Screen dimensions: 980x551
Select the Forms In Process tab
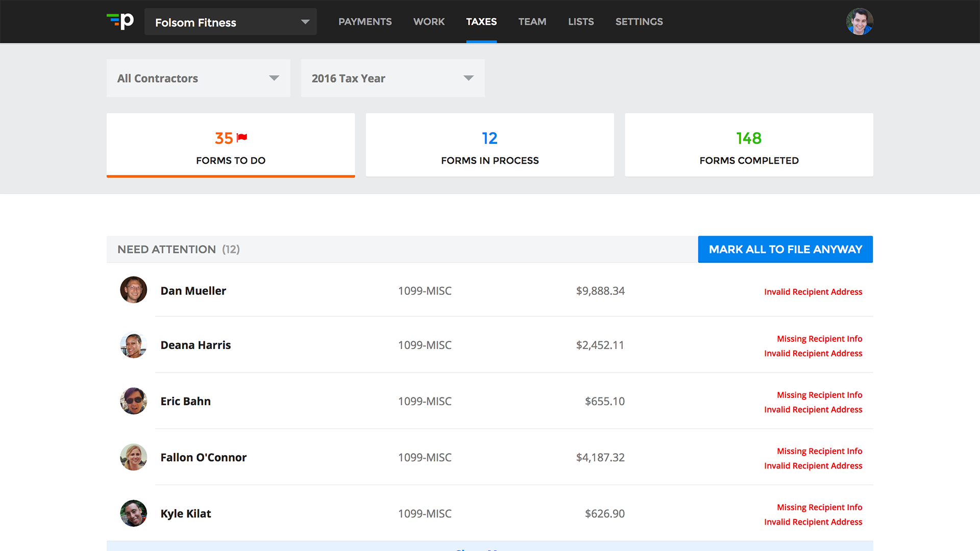[489, 145]
